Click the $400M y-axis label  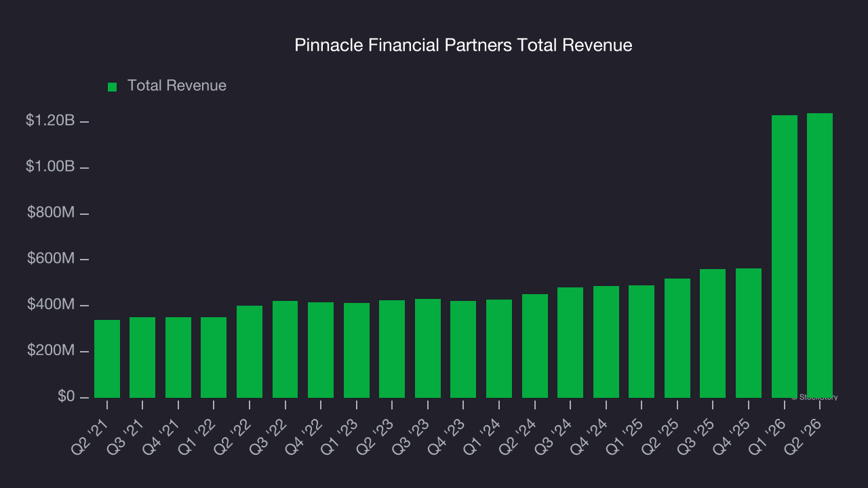tap(51, 305)
